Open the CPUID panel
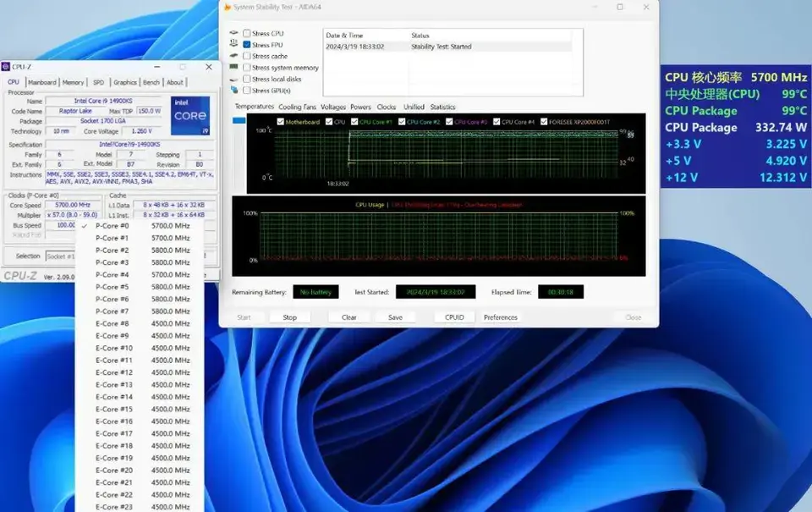The image size is (812, 512). click(x=454, y=317)
